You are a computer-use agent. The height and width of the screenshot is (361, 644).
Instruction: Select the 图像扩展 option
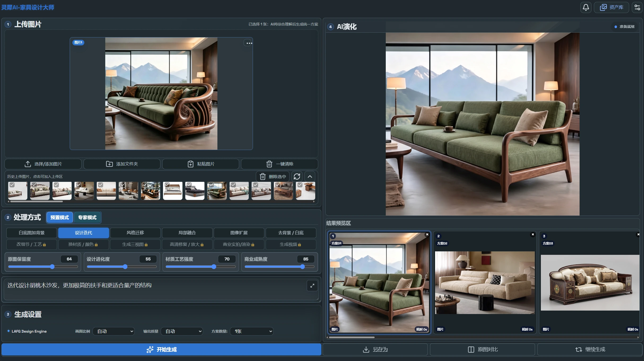pos(239,233)
